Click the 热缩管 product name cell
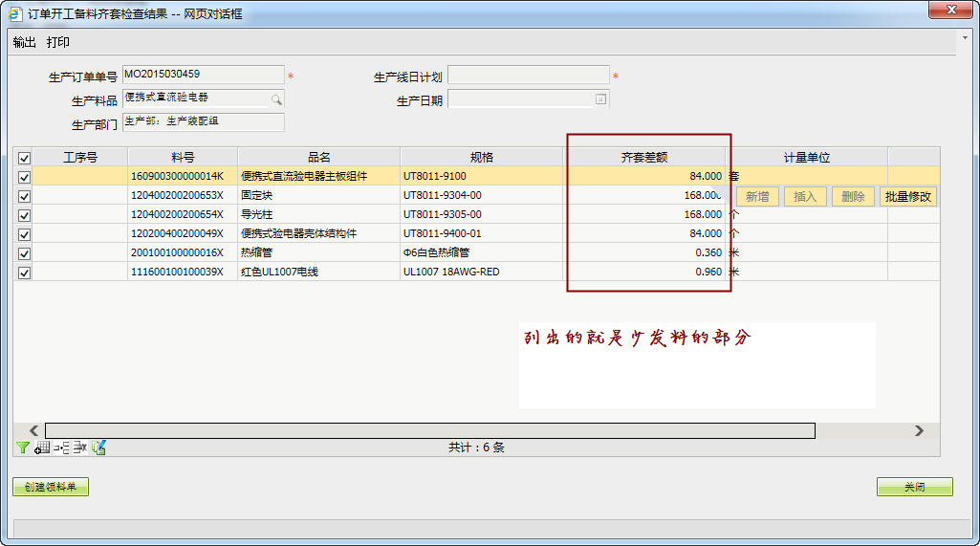 coord(318,252)
